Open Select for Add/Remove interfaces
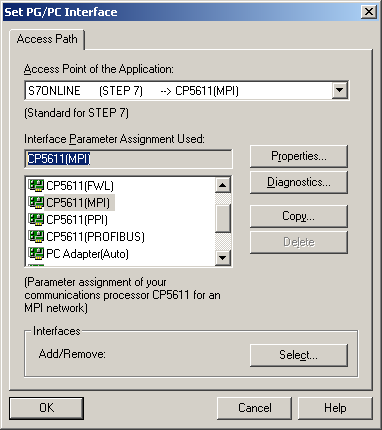The image size is (382, 430). point(299,355)
